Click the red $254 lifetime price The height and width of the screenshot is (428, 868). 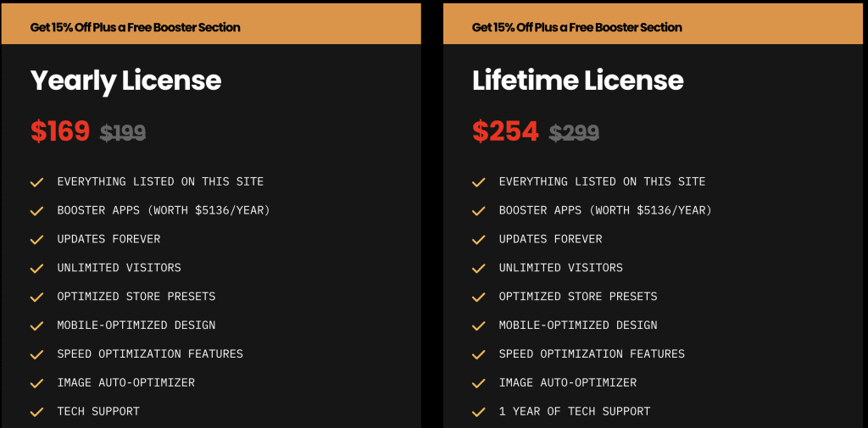click(505, 131)
